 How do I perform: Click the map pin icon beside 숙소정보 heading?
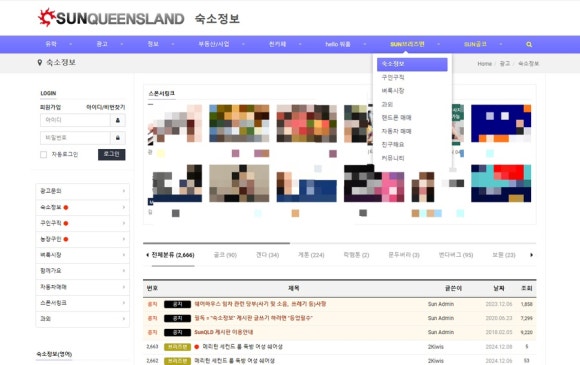click(x=40, y=62)
